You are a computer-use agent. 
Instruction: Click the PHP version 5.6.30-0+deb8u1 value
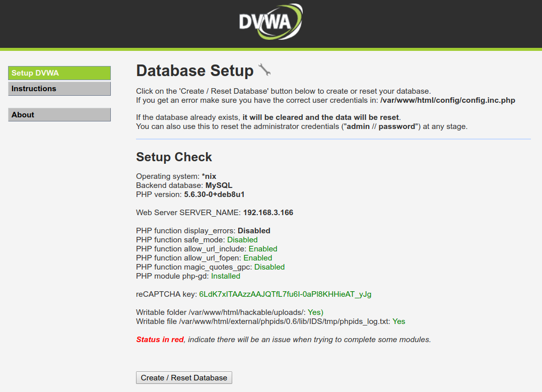(x=214, y=194)
